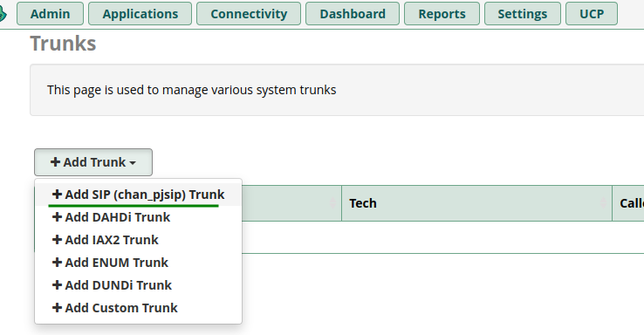Choose Add DAHDi Trunk option
Screen dimensions: 644x335
tap(139, 216)
